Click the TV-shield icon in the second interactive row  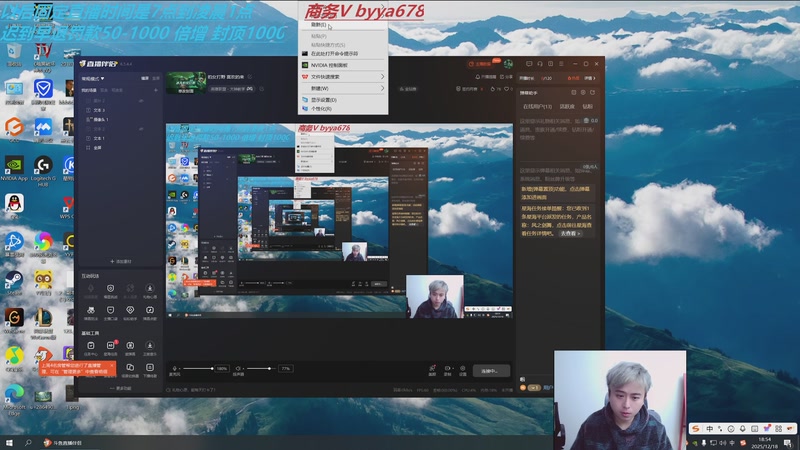(x=110, y=310)
